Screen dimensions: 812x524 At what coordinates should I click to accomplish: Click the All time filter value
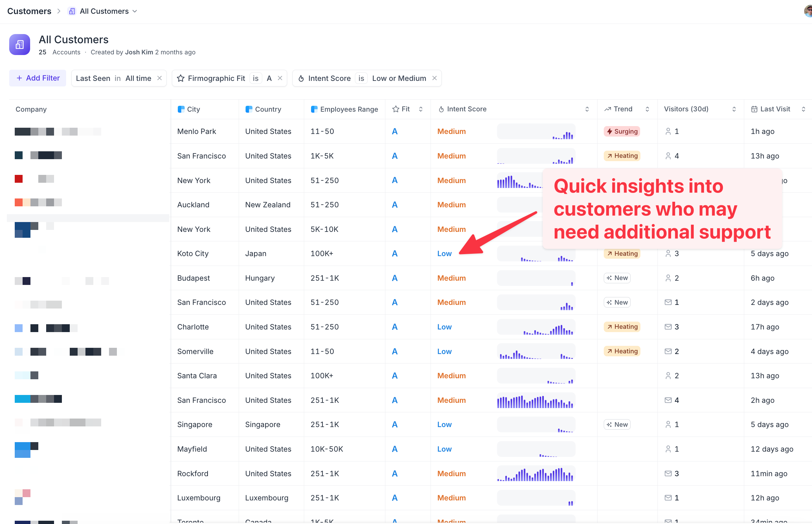click(138, 79)
